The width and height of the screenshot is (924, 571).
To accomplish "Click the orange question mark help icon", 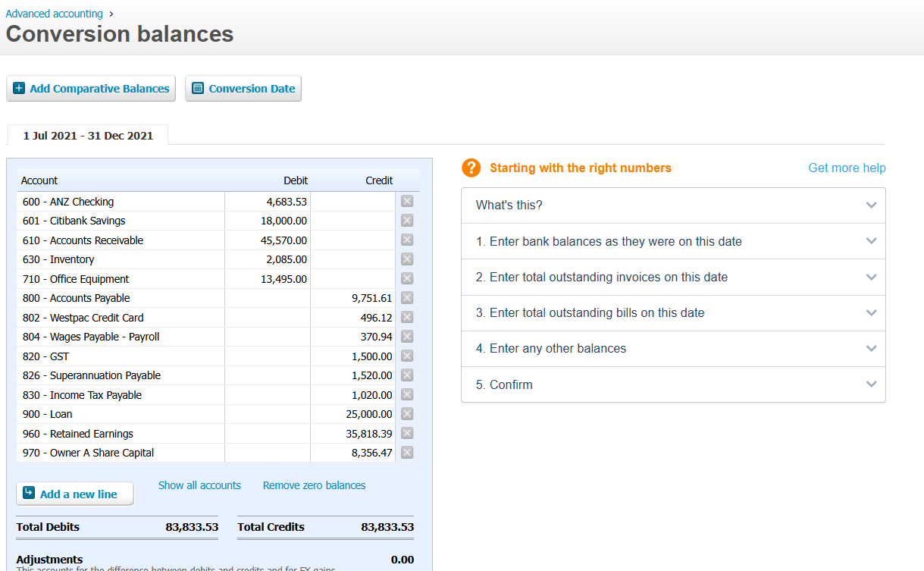I will [471, 168].
